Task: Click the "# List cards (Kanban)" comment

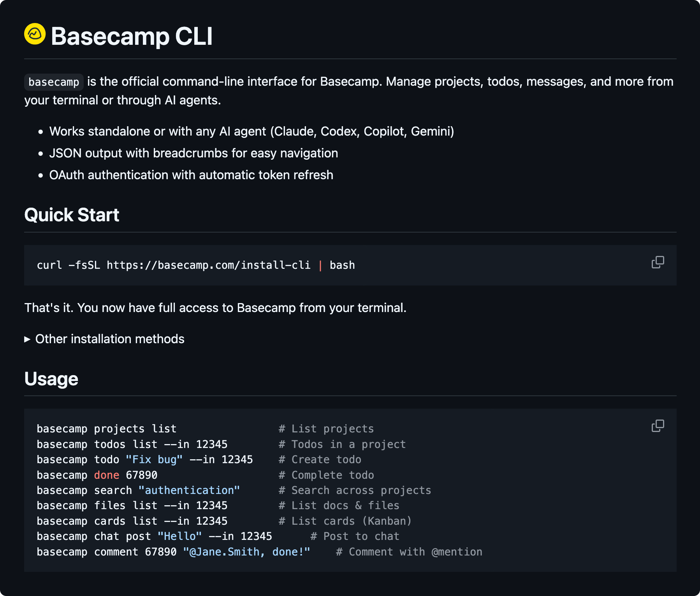Action: (345, 521)
